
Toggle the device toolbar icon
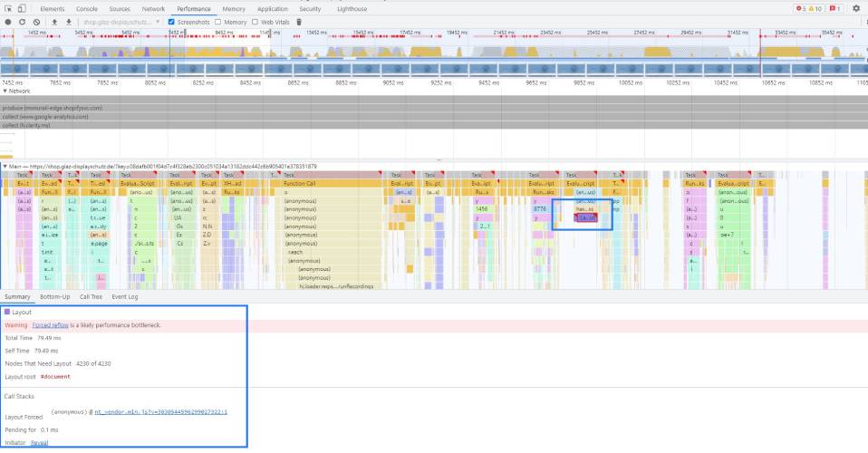pos(23,8)
